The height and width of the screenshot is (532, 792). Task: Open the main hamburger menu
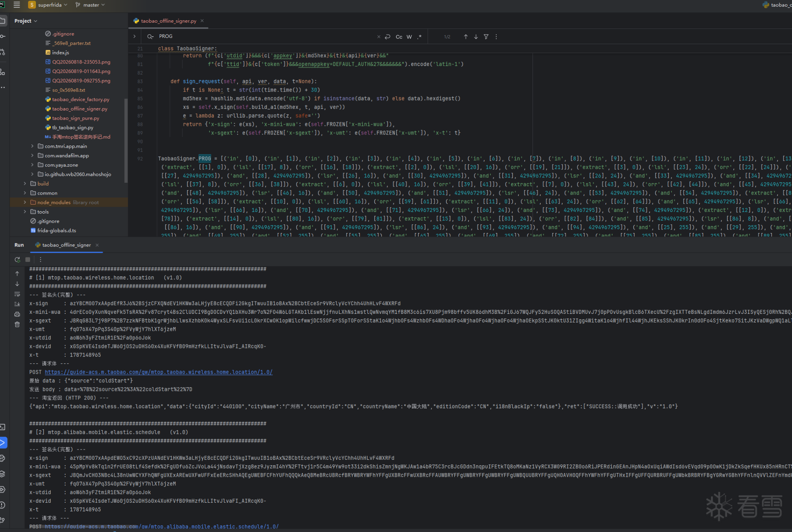coord(16,5)
